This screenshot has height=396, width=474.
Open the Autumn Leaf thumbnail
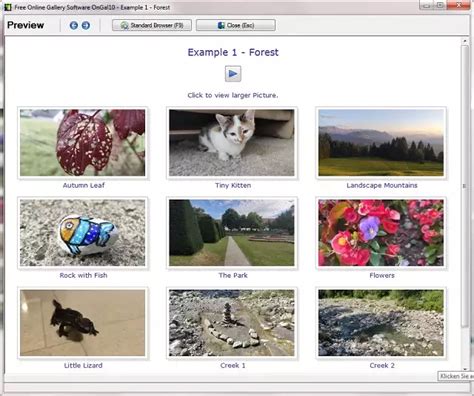83,143
